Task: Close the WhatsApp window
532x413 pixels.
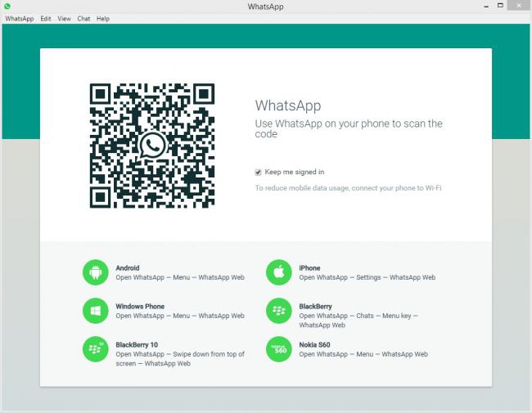Action: tap(519, 6)
